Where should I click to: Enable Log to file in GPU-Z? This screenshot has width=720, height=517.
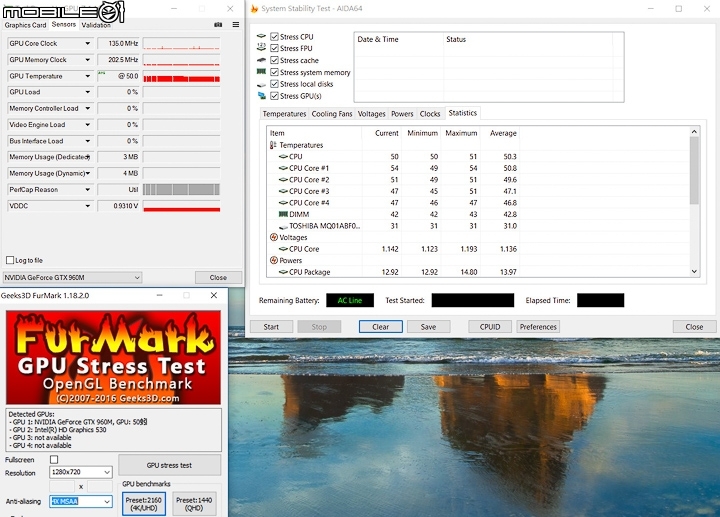tap(10, 260)
